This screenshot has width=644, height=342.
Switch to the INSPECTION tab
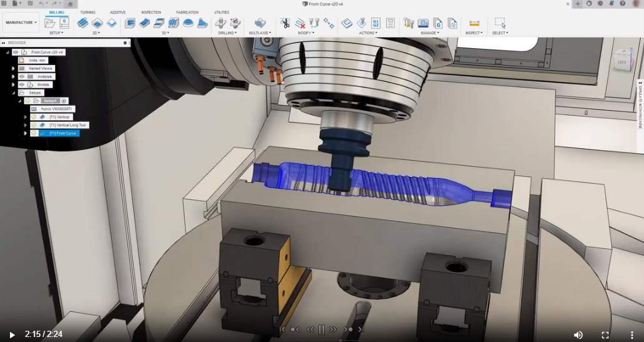[151, 13]
